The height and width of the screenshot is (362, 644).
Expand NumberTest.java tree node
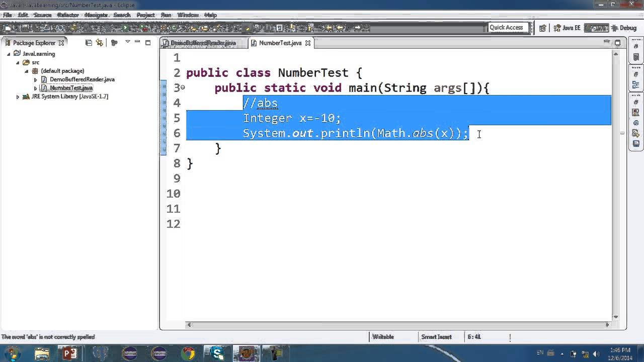tap(36, 88)
